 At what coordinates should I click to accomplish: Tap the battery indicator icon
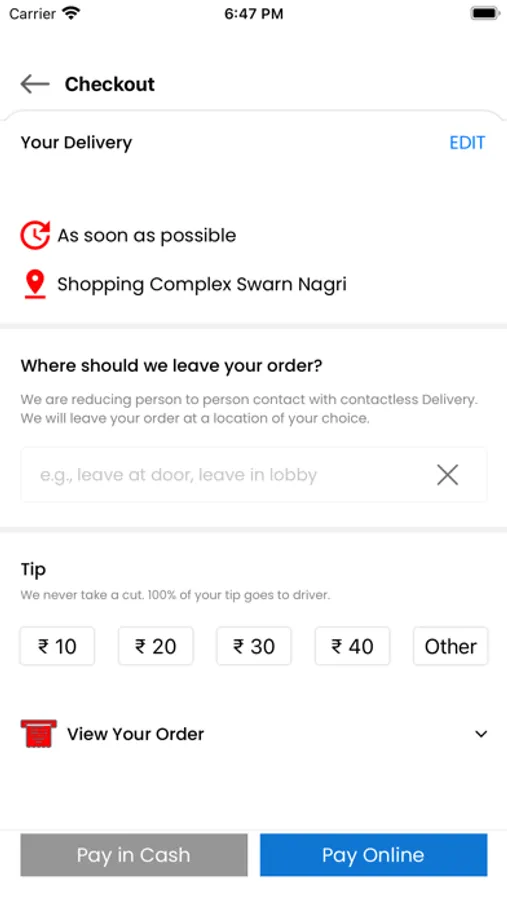(485, 13)
